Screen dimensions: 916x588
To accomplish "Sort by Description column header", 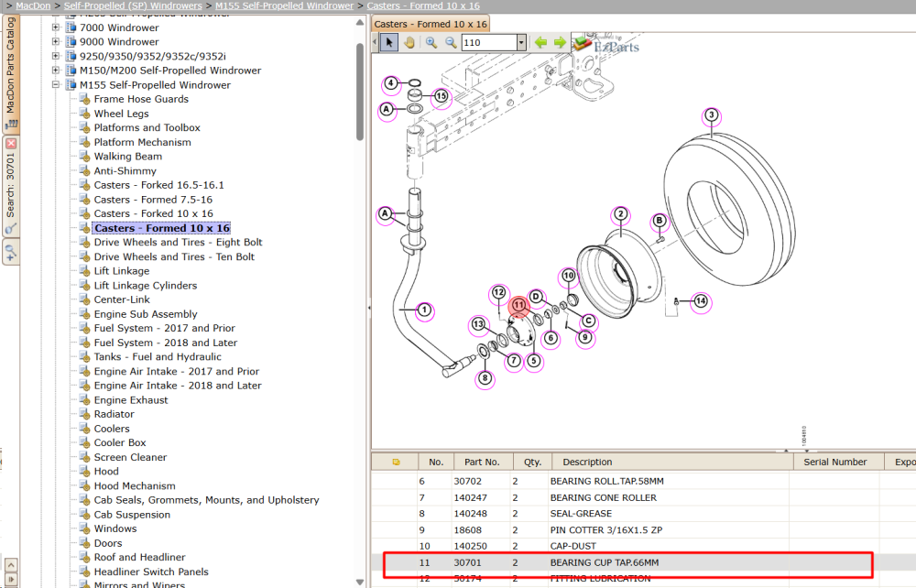I will 673,462.
